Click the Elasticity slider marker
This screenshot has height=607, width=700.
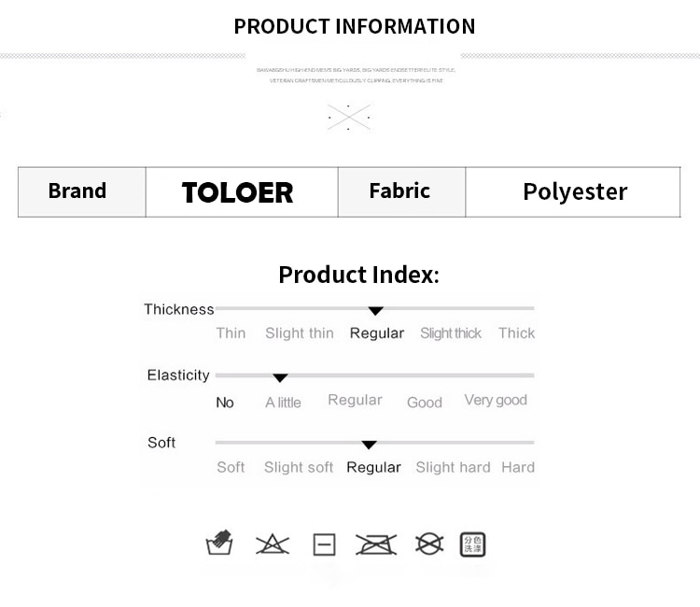[x=280, y=378]
